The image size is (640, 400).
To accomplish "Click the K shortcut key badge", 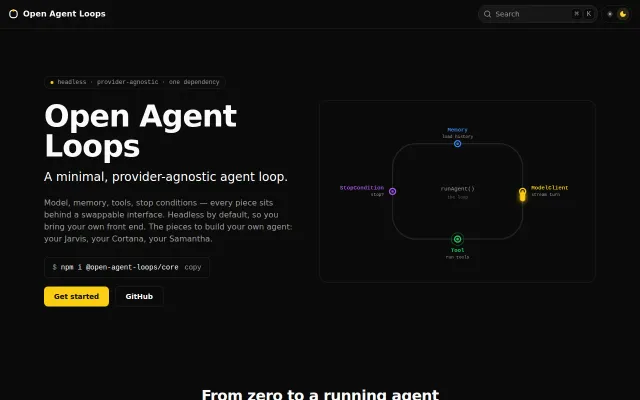I will 589,14.
